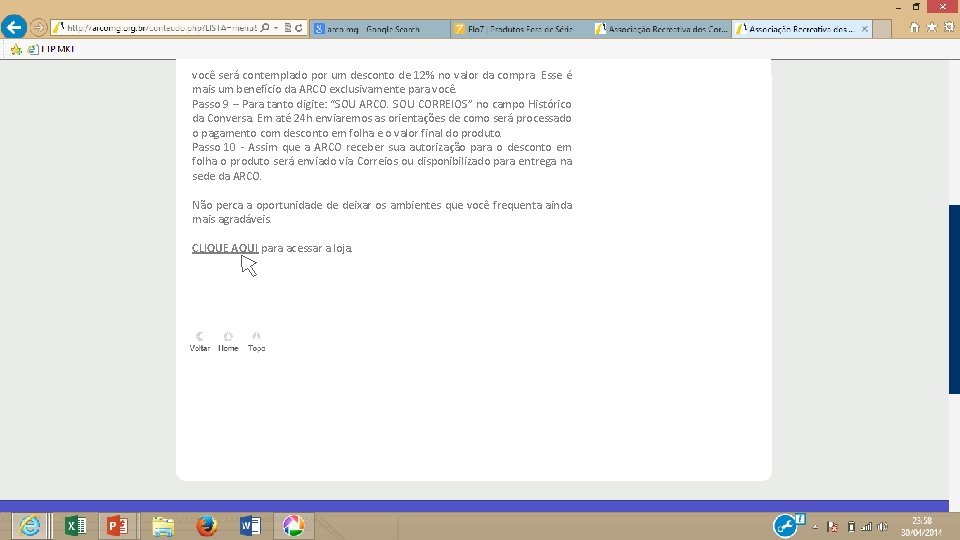Open Firefox from the taskbar
Screen dimensions: 960x540
click(x=207, y=526)
